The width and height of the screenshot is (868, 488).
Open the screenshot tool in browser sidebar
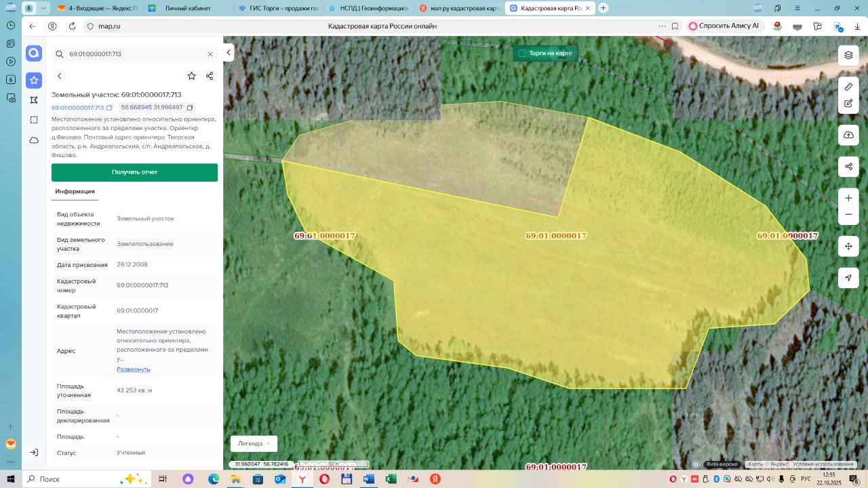pyautogui.click(x=11, y=98)
